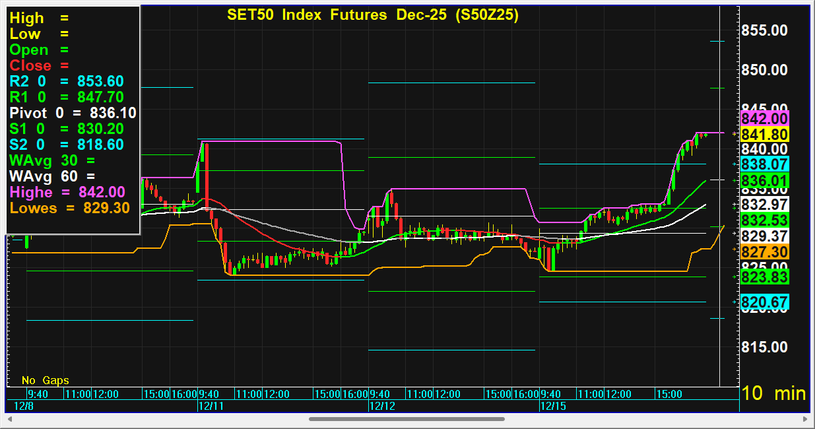Select the green 823.83 price tag

[766, 277]
